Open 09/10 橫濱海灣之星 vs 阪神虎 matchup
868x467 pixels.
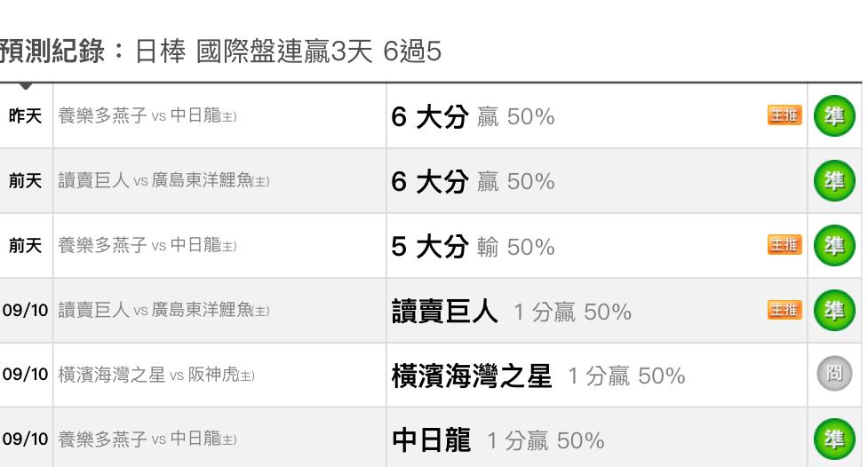point(156,375)
